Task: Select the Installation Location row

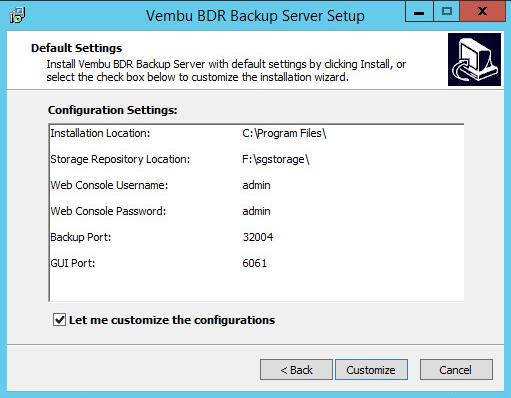Action: [256, 133]
